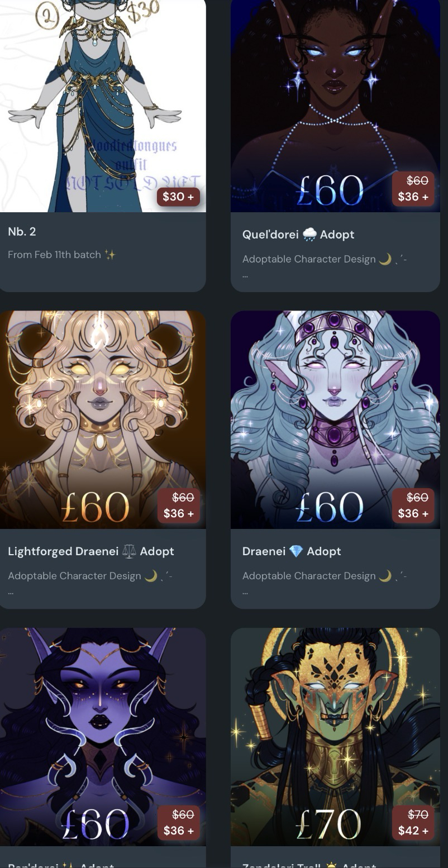448x868 pixels.
Task: Expand the Draenei description ellipsis
Action: click(245, 592)
